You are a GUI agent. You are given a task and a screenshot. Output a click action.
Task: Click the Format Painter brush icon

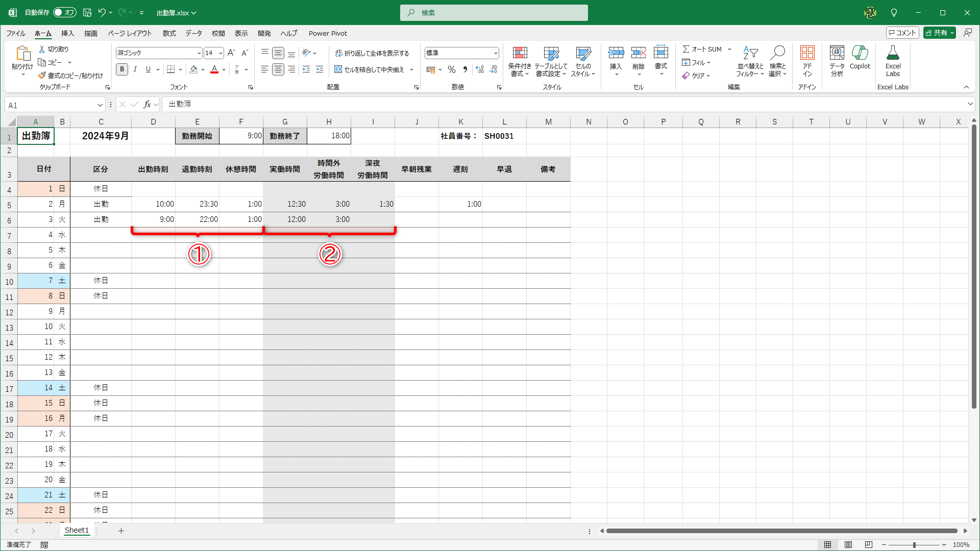(x=42, y=76)
